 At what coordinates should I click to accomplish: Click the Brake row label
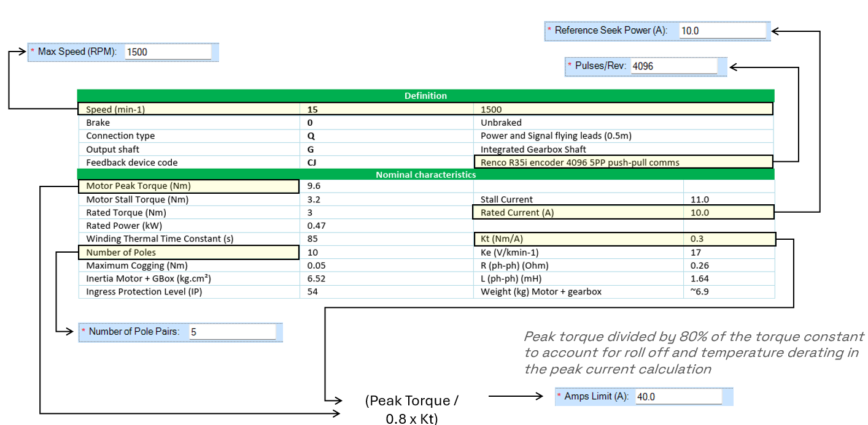98,123
